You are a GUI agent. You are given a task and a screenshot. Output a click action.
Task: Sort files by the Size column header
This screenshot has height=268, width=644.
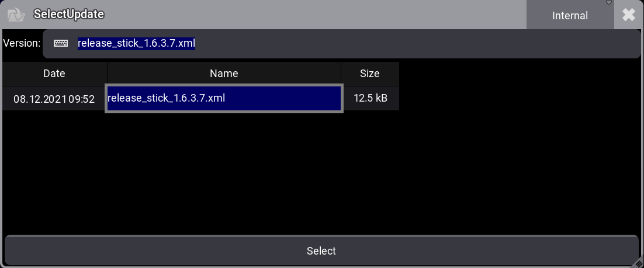click(x=369, y=74)
